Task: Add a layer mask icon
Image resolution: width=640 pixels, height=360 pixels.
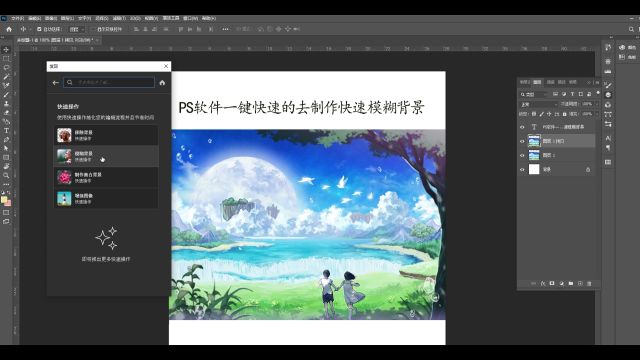Action: pyautogui.click(x=552, y=283)
